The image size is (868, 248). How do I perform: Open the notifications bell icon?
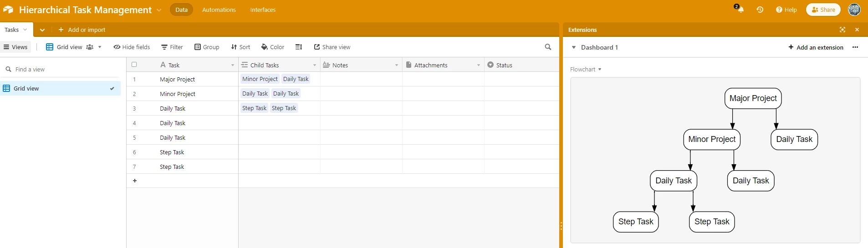click(x=740, y=10)
